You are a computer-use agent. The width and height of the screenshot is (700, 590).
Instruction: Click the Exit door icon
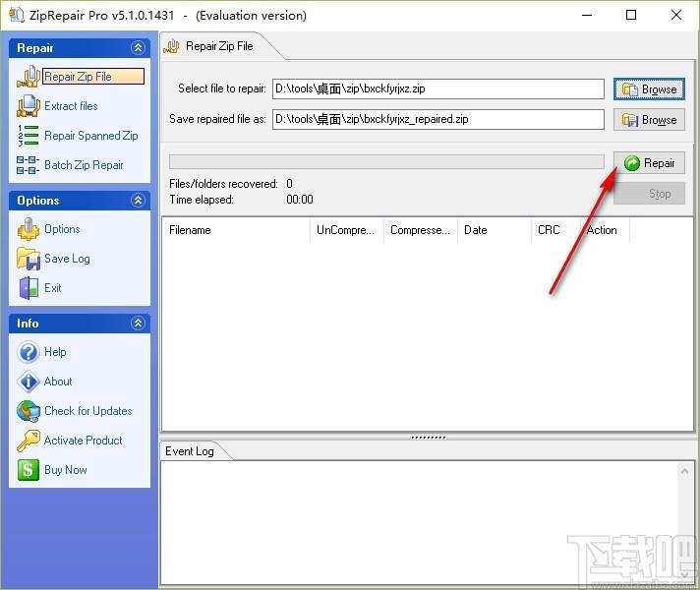(x=29, y=288)
